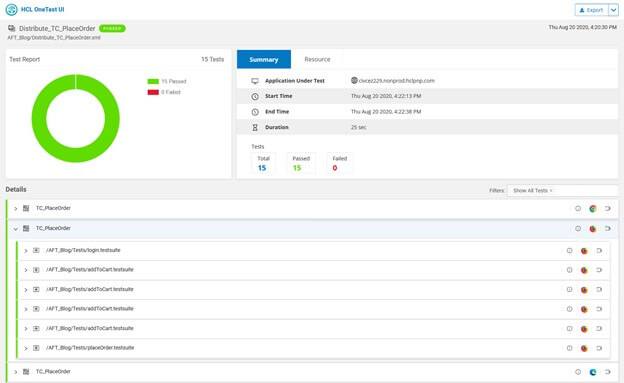Collapse the expanded TC_PlaceOrder Firefox row
Screen dimensions: 624x383
point(16,229)
